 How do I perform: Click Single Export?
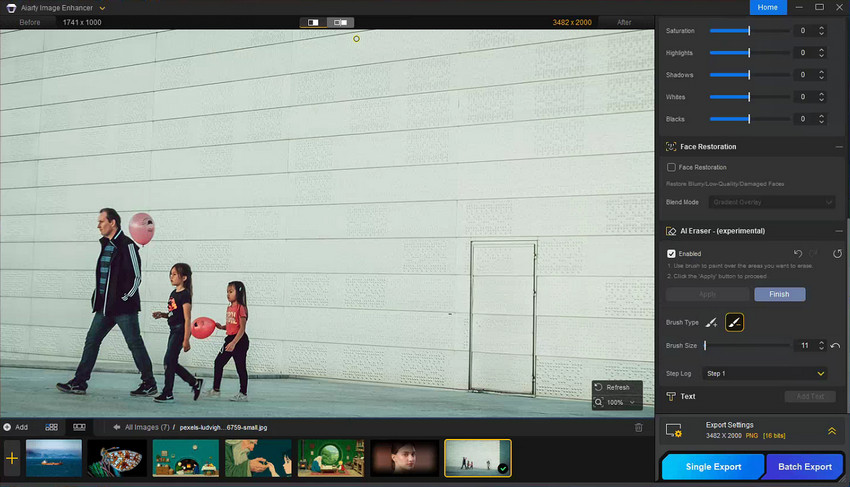click(713, 467)
